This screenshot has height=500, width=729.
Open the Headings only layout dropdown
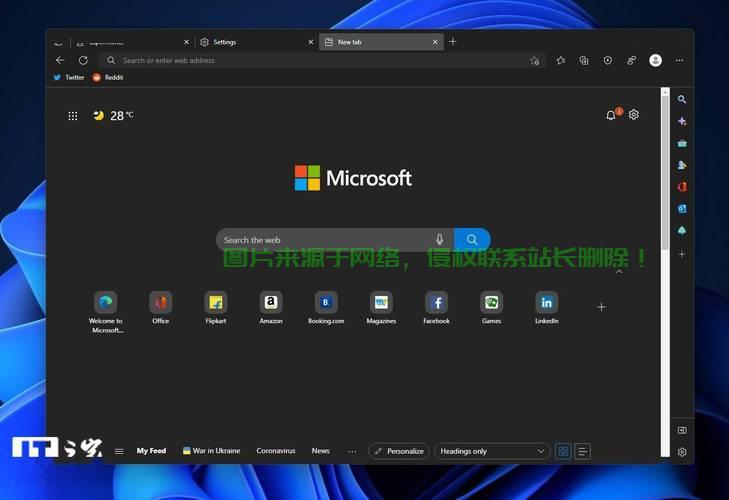click(492, 451)
